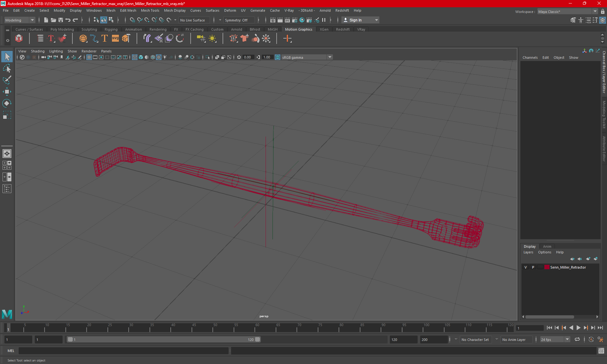This screenshot has width=607, height=364.
Task: Switch to the Anim layer tab
Action: [547, 246]
